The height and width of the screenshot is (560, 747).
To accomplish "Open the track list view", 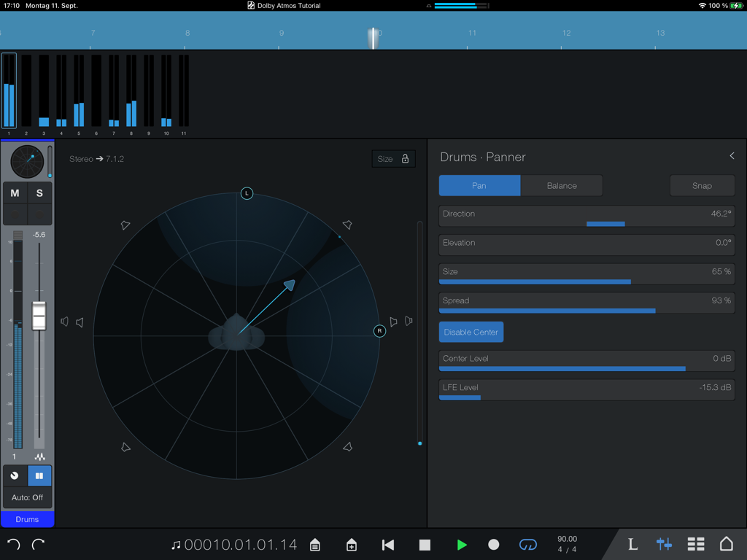I will [695, 544].
